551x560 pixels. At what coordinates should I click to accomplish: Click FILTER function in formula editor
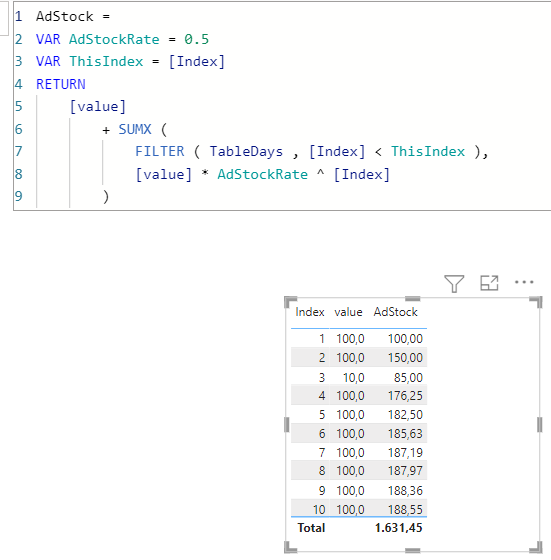pos(160,151)
